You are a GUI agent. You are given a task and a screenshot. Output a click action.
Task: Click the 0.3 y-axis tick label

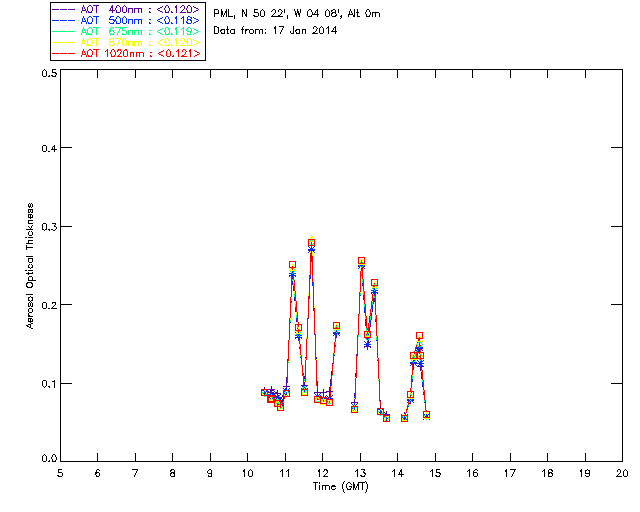click(49, 227)
